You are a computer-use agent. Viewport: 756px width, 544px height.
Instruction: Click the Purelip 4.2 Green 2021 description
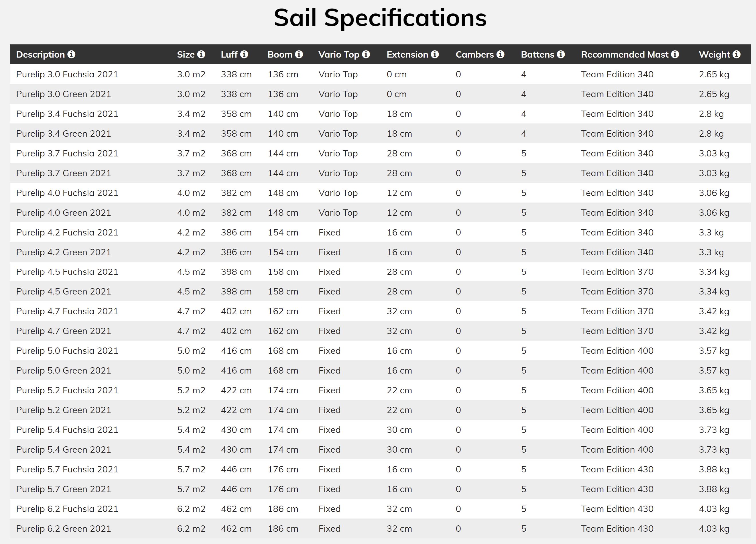[x=64, y=252]
